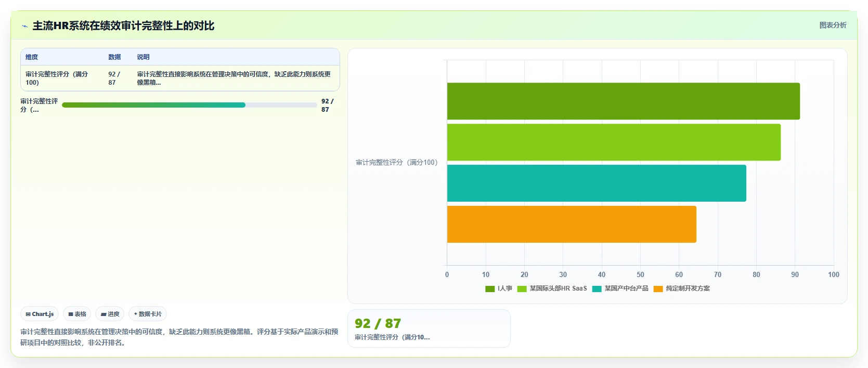Click the x-axis tick label 0
Image resolution: width=868 pixels, height=368 pixels.
point(447,274)
